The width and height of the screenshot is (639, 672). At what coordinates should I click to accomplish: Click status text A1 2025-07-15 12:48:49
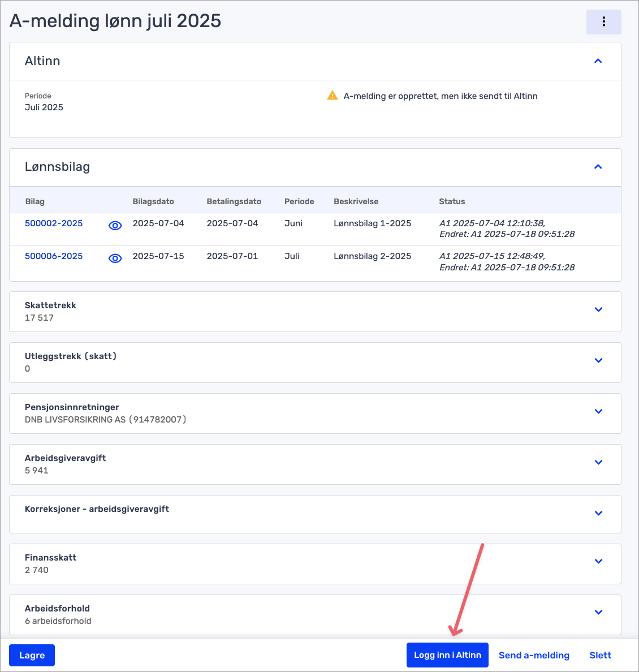click(x=492, y=256)
